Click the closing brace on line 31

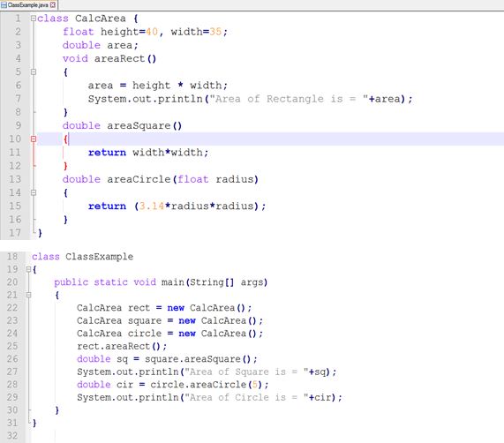tap(34, 423)
